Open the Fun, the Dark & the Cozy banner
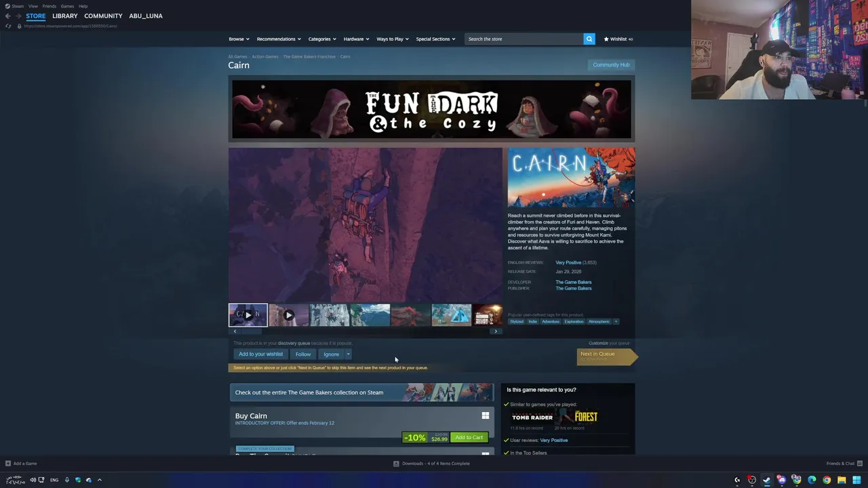 (x=431, y=110)
